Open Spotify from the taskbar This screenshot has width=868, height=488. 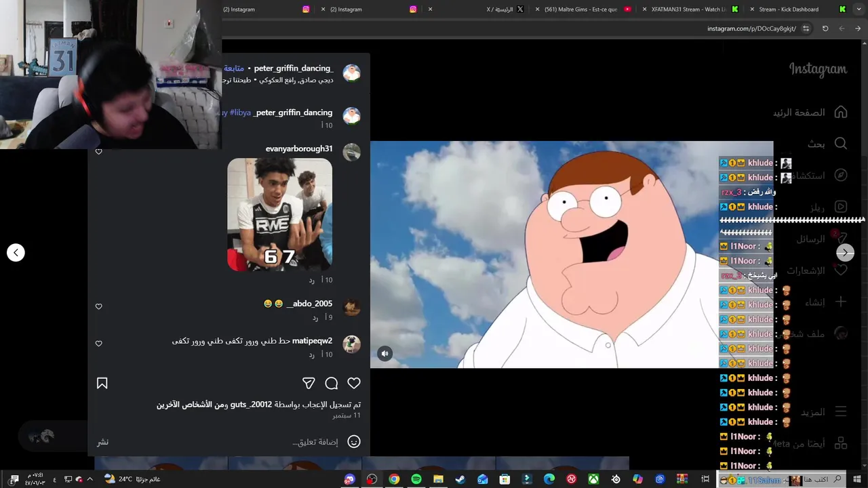(416, 479)
